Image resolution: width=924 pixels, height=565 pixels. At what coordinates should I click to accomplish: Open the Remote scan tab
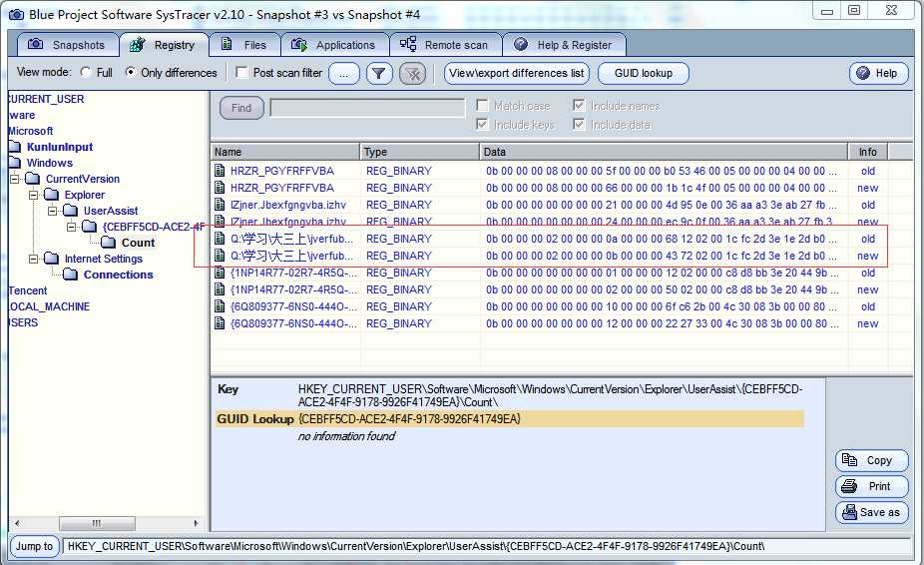[444, 45]
